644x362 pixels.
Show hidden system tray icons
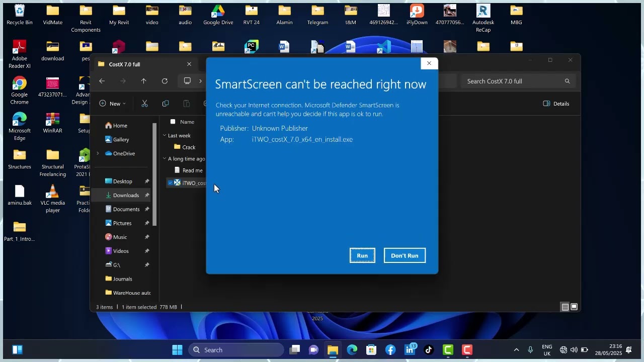pyautogui.click(x=516, y=350)
